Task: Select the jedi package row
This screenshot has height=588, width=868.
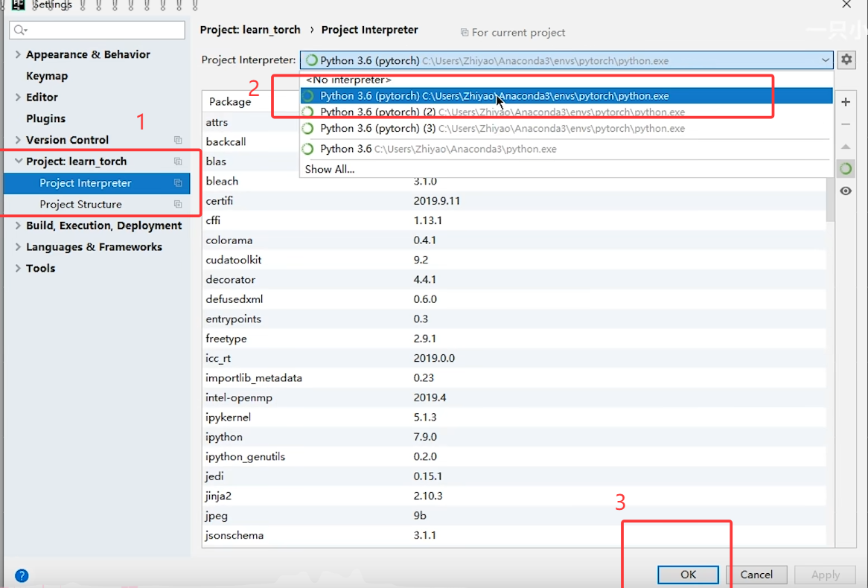Action: tap(514, 476)
